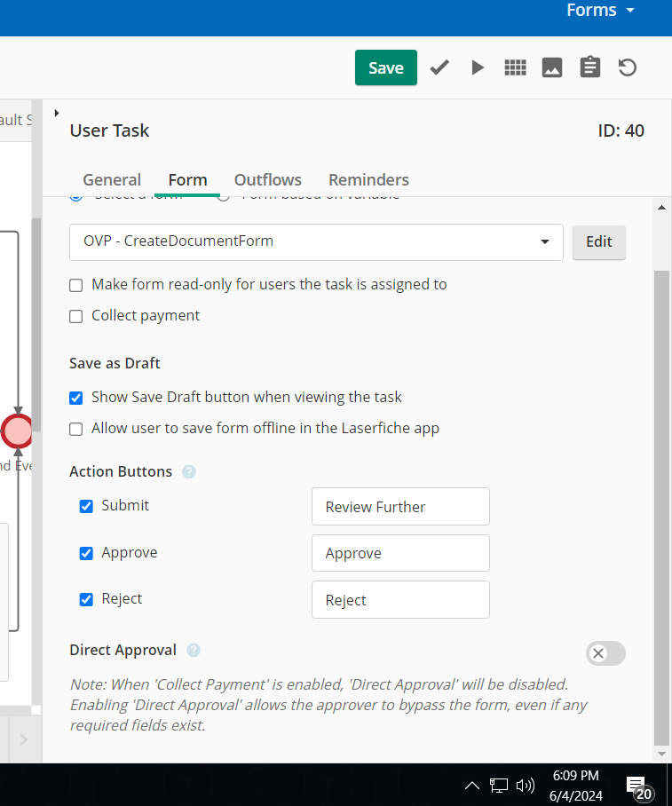Open the OVP - CreateDocumentForm dropdown
Viewport: 672px width, 806px height.
316,242
